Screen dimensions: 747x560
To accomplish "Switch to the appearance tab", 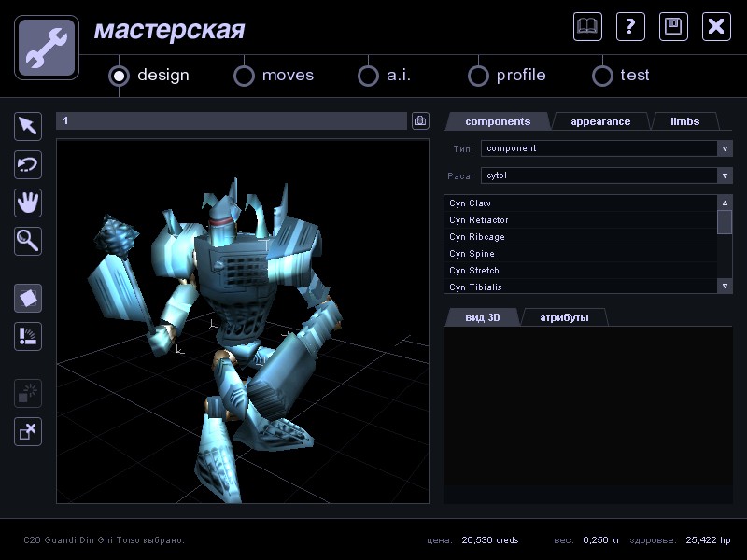I will coord(600,121).
